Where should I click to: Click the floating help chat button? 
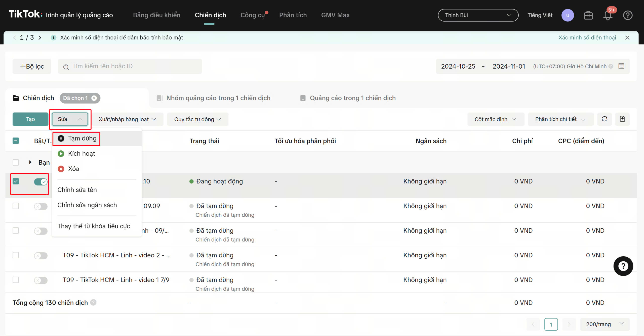click(623, 266)
